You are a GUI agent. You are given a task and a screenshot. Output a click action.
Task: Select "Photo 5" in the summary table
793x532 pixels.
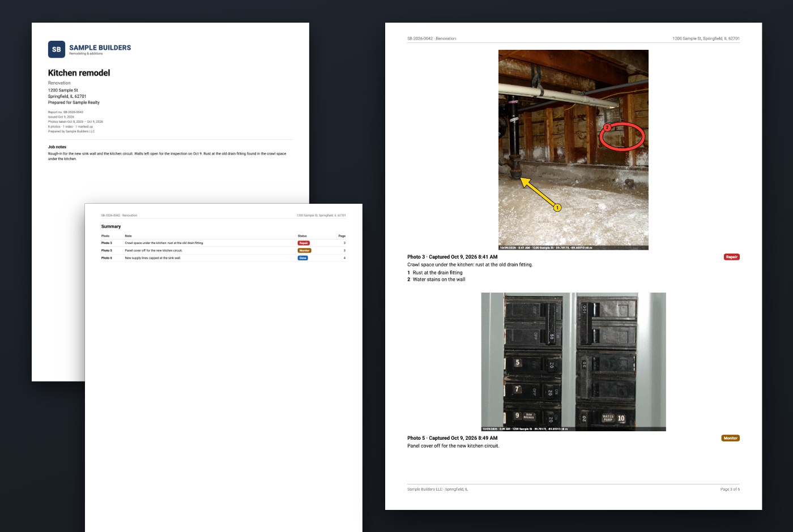(x=106, y=250)
